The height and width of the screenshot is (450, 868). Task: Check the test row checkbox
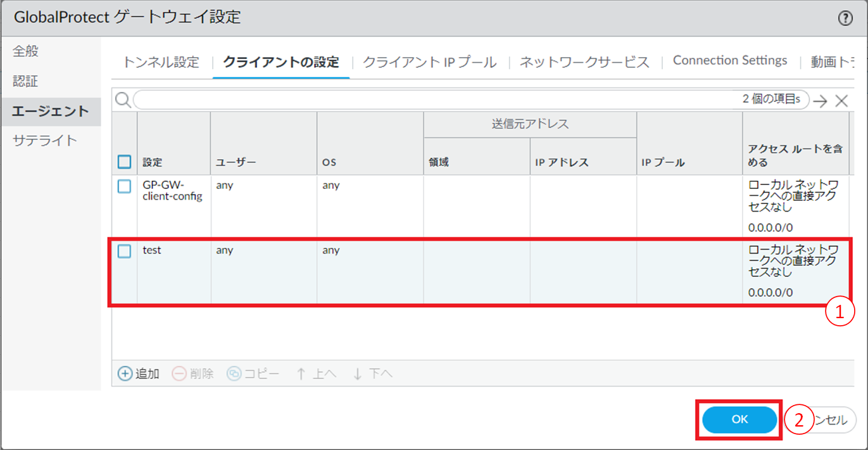point(125,251)
